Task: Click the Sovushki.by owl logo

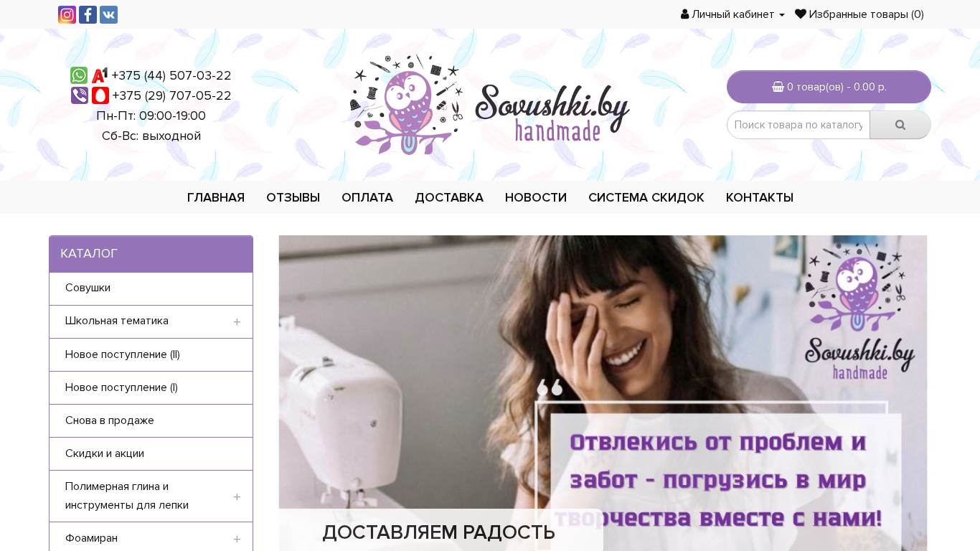Action: (x=490, y=105)
